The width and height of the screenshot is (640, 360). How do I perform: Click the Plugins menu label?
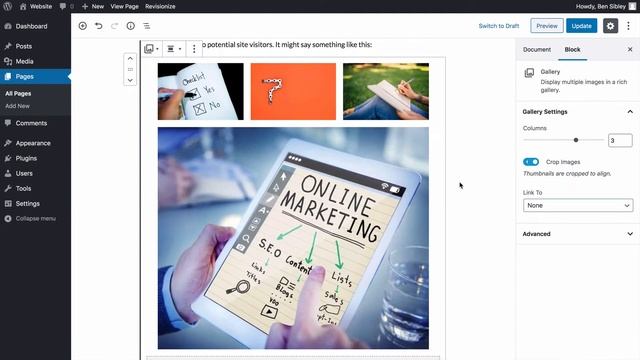[26, 158]
